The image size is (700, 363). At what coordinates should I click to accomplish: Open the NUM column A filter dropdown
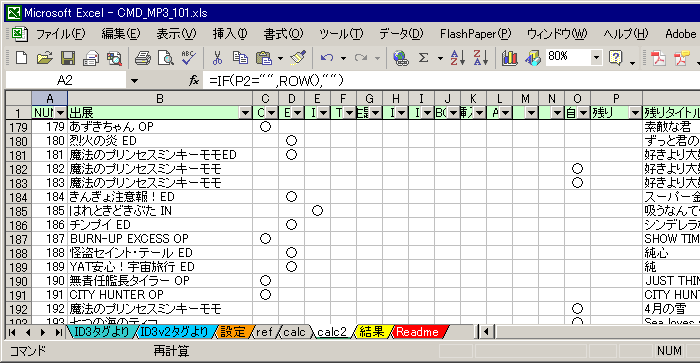point(60,113)
